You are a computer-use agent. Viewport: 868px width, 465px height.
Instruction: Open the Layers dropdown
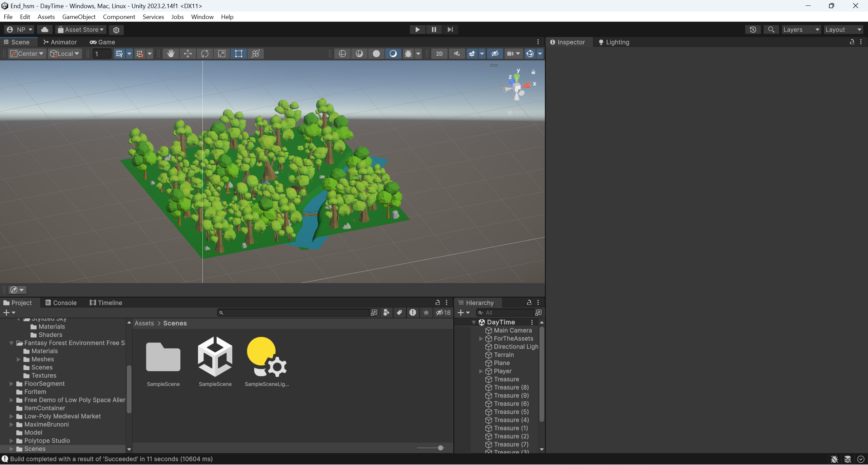801,30
